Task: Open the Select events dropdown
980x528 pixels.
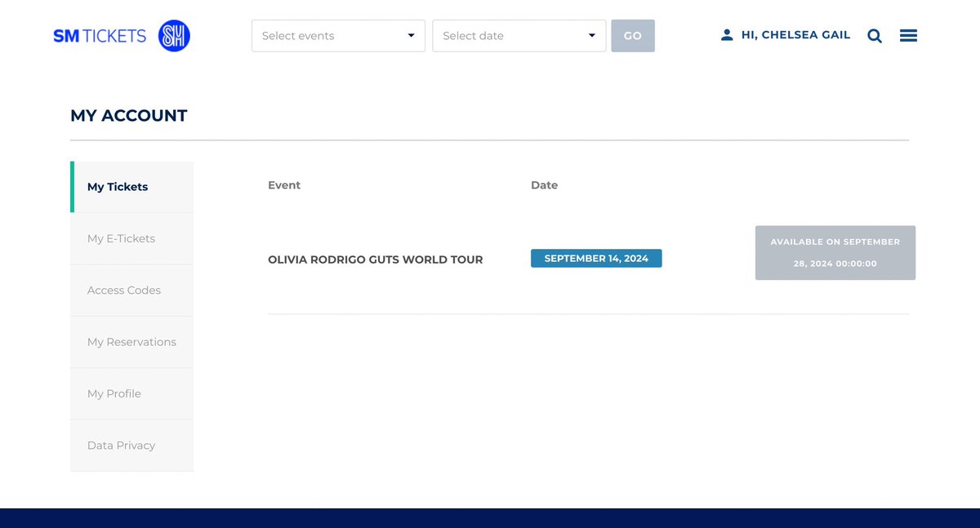Action: pos(338,36)
